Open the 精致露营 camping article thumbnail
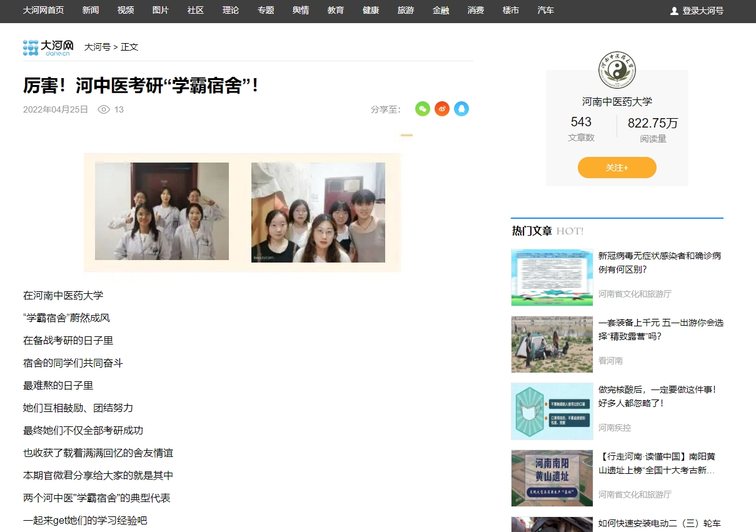The image size is (756, 532). pos(552,344)
